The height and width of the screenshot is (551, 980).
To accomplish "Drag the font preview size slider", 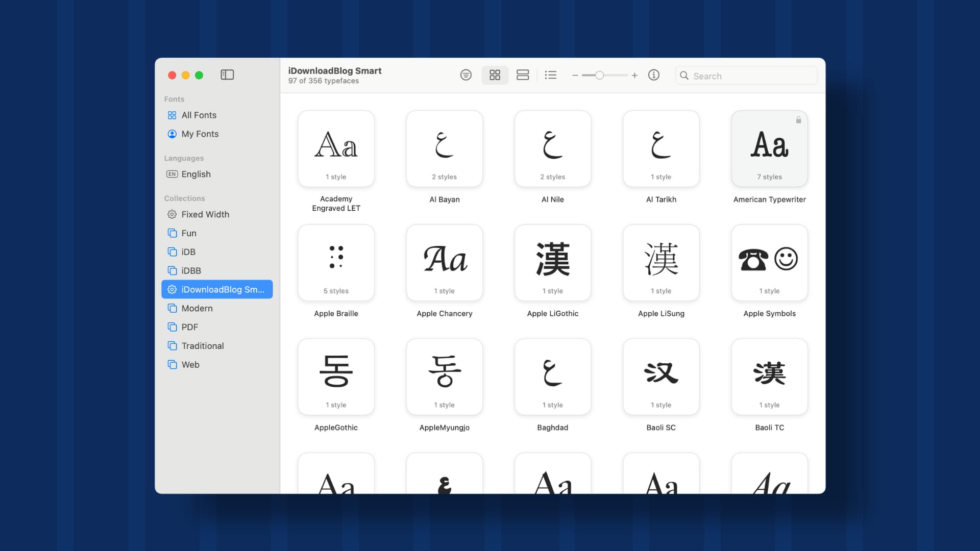I will [598, 74].
